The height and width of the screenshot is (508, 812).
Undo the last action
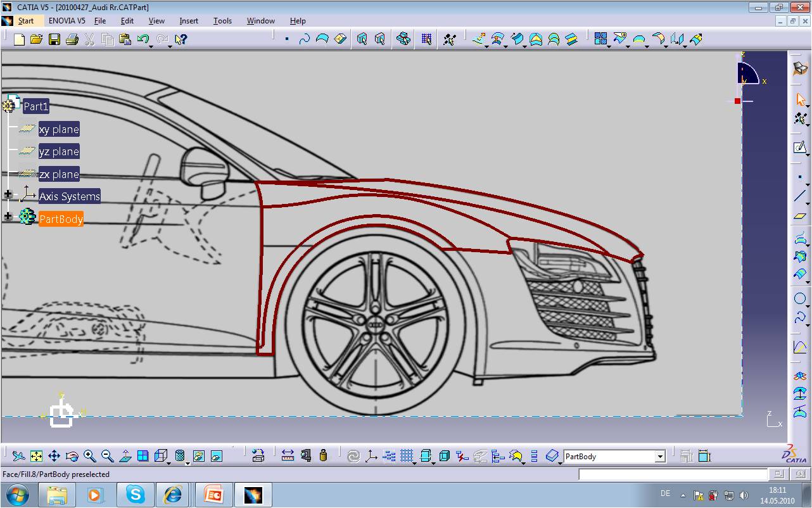[142, 39]
